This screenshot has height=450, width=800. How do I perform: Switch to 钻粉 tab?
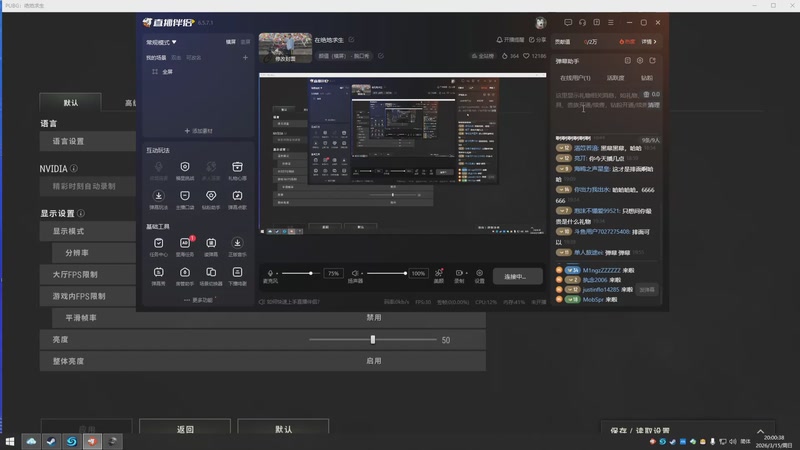click(x=646, y=78)
